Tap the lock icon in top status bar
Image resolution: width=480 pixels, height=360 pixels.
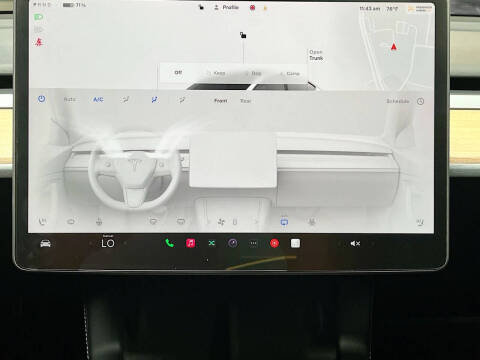pyautogui.click(x=201, y=7)
